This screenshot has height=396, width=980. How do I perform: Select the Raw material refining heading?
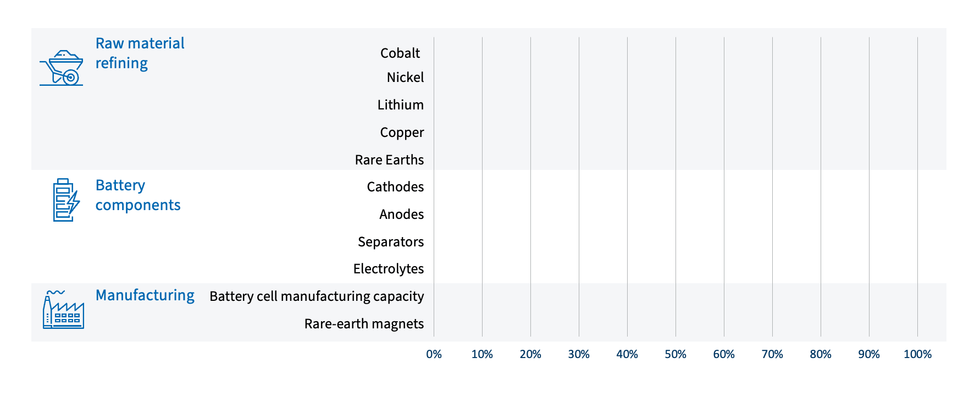[140, 53]
